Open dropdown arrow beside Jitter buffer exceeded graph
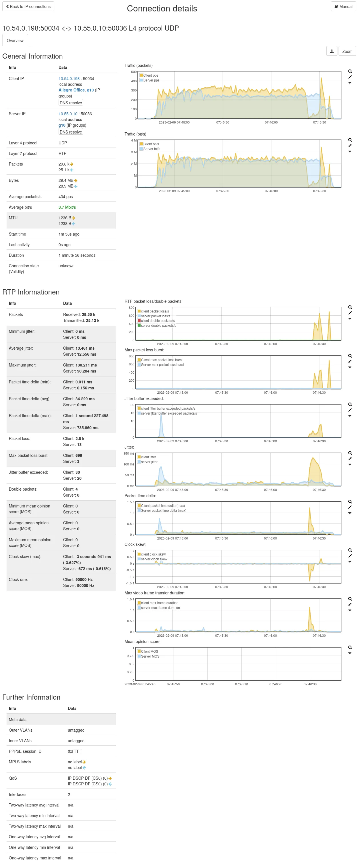 tap(350, 416)
